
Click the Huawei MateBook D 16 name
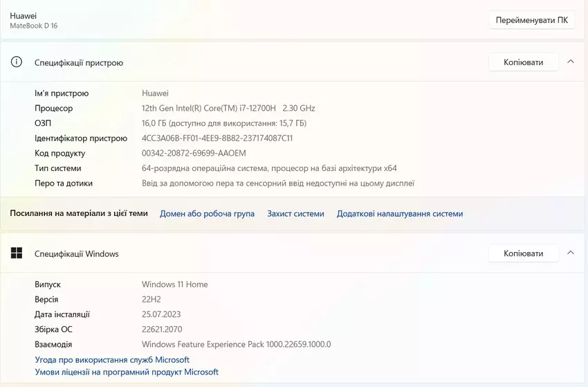click(33, 20)
